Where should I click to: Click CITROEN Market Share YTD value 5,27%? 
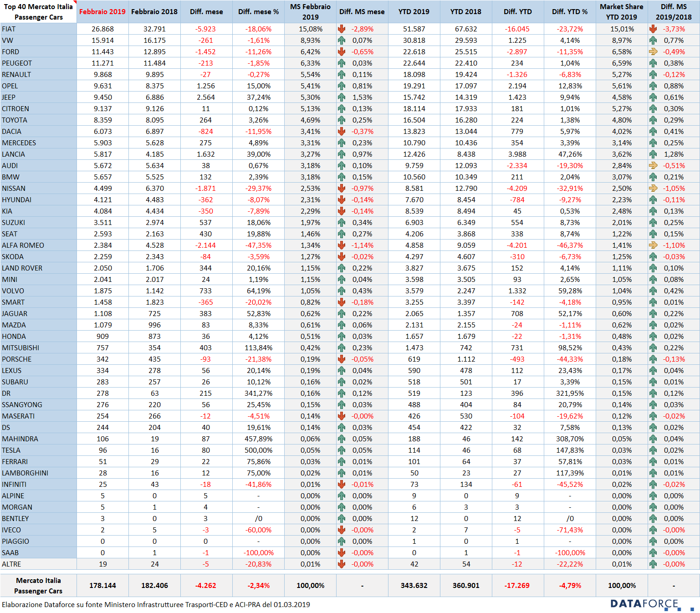pos(622,108)
